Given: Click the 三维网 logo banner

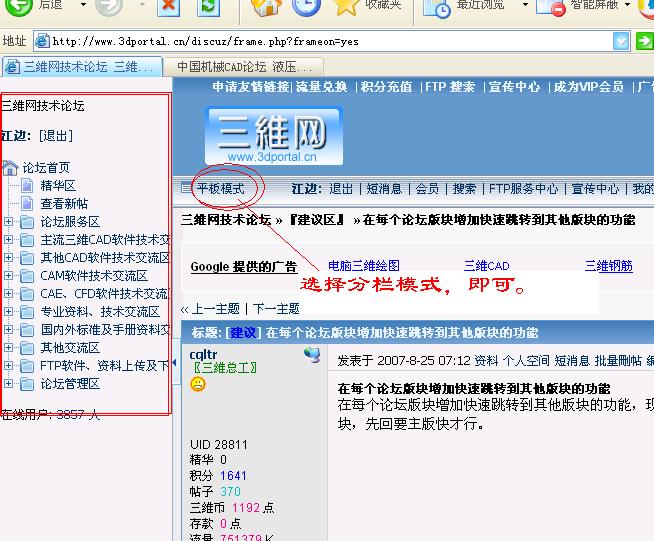Looking at the screenshot, I should [x=275, y=136].
